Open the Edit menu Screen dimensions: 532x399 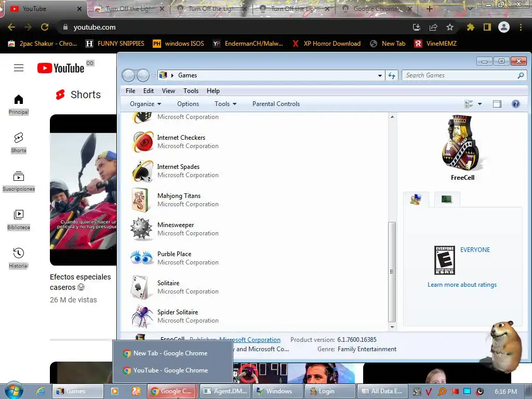148,91
